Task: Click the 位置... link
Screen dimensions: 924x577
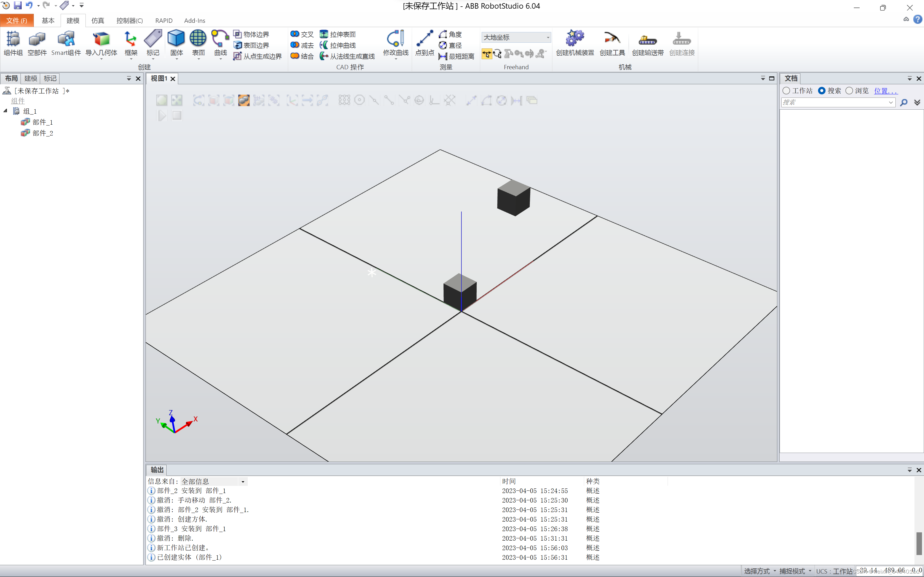Action: (885, 91)
